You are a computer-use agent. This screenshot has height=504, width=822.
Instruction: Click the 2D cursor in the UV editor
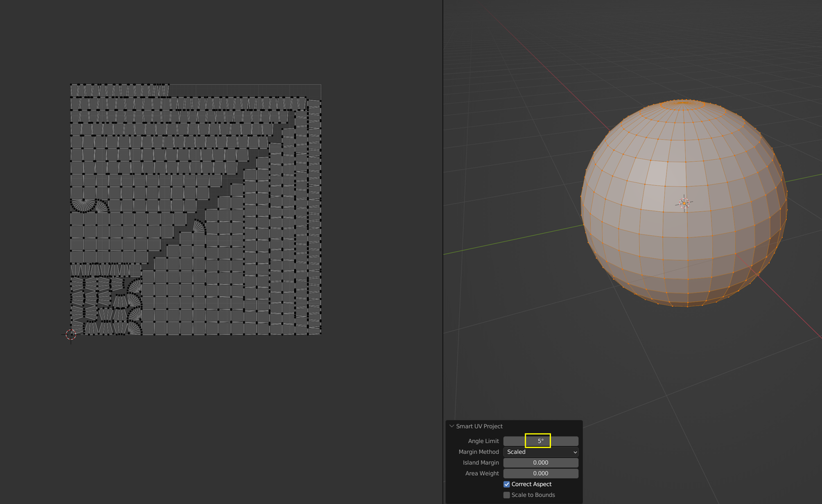pos(71,335)
